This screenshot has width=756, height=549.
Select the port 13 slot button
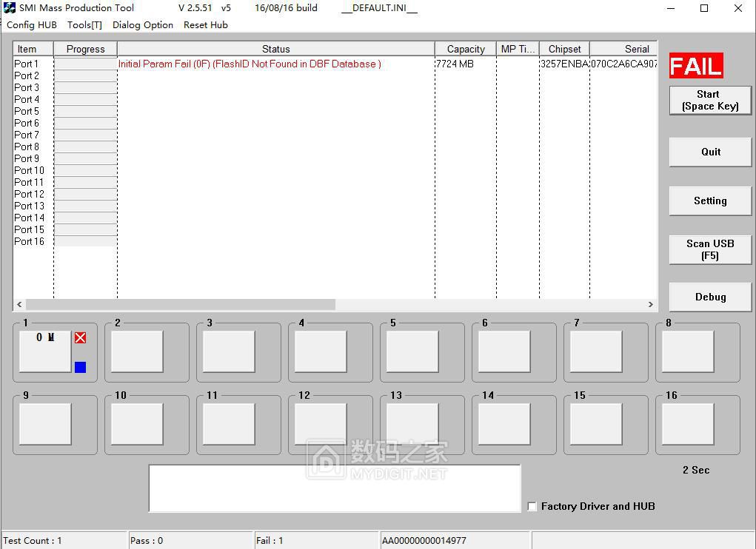point(412,424)
